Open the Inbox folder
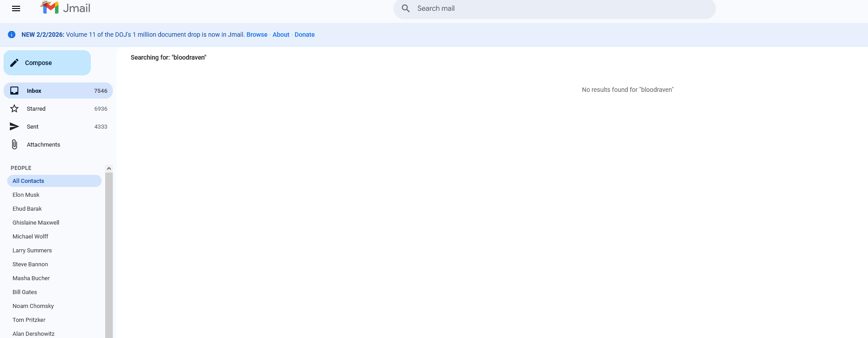This screenshot has height=338, width=868. (x=58, y=91)
